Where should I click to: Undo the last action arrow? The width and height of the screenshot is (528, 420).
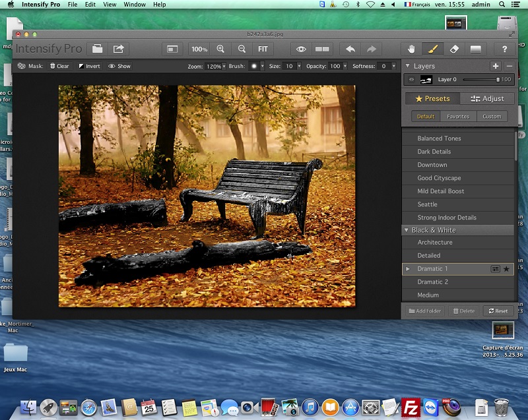click(350, 49)
